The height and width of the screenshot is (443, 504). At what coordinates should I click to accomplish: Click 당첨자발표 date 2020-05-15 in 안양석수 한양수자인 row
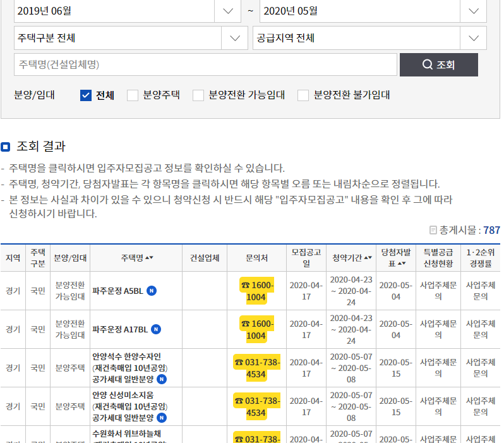pos(396,368)
